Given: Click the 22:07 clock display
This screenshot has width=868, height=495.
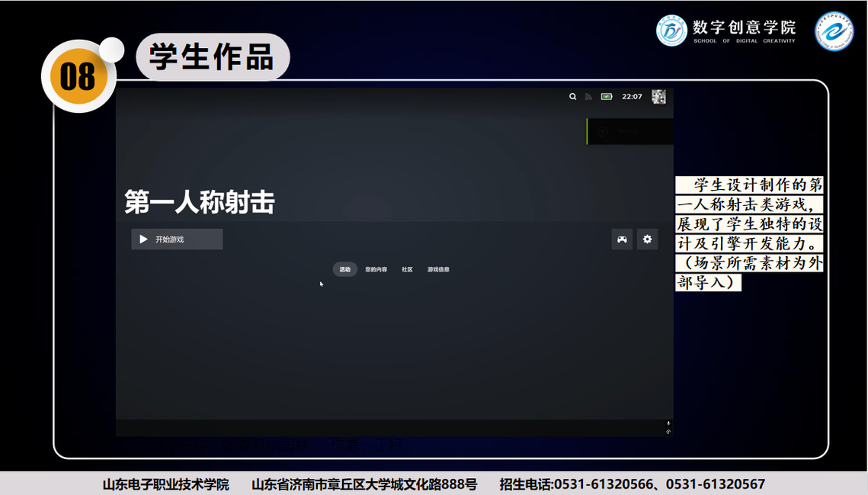Looking at the screenshot, I should click(x=632, y=97).
